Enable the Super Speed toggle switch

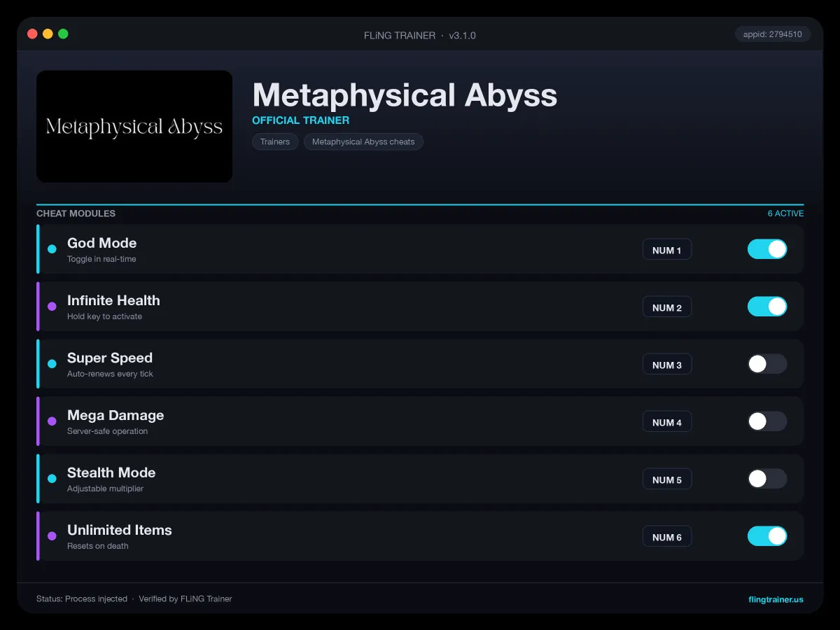[x=767, y=364]
